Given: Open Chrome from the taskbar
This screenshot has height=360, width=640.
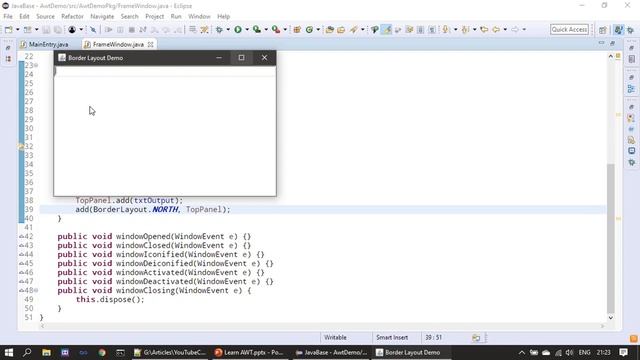Looking at the screenshot, I should coord(102,352).
